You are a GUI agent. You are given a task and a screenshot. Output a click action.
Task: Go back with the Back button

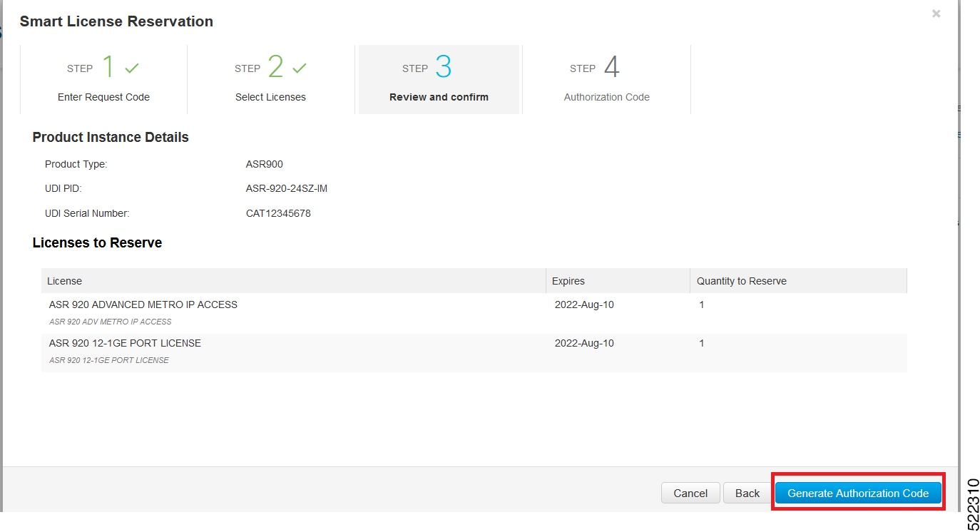tap(747, 493)
